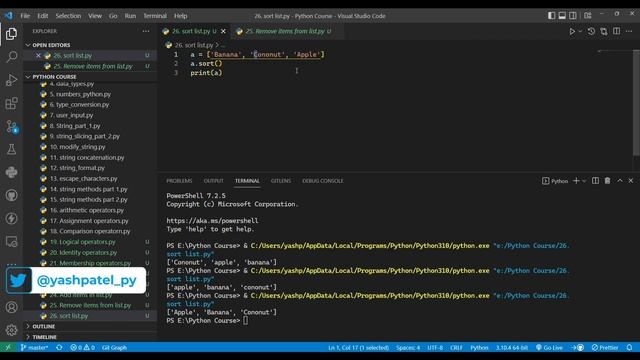Open the file history clock icon
The height and width of the screenshot is (360, 640).
pyautogui.click(x=591, y=31)
